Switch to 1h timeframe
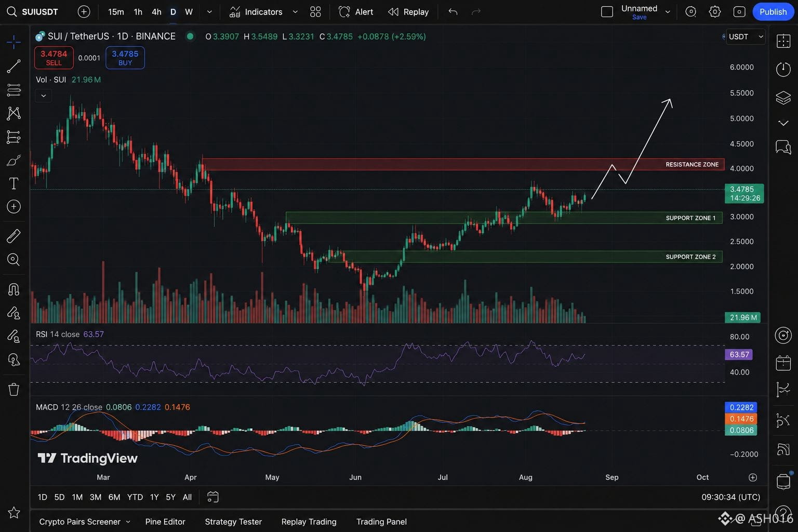Image resolution: width=798 pixels, height=532 pixels. pyautogui.click(x=138, y=12)
